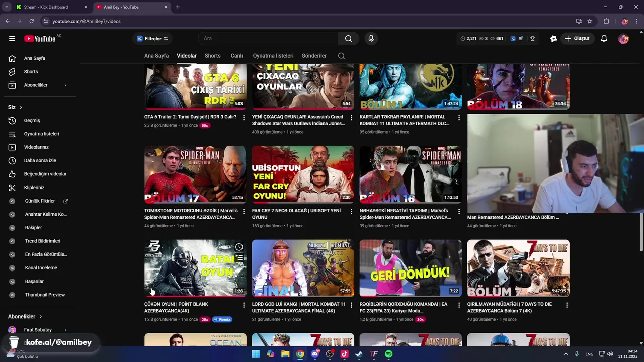644x362 pixels.
Task: Reload the page in Chrome
Action: 31,21
